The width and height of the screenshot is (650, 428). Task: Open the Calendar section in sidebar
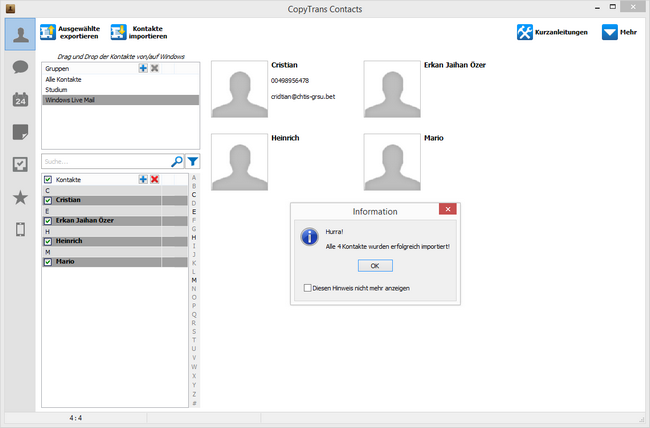click(20, 100)
